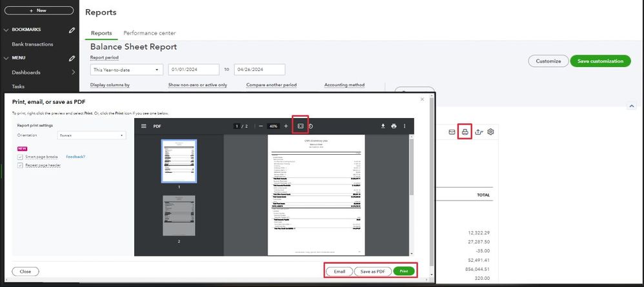Click the Display columns by label
The image size is (644, 287).
click(x=110, y=85)
